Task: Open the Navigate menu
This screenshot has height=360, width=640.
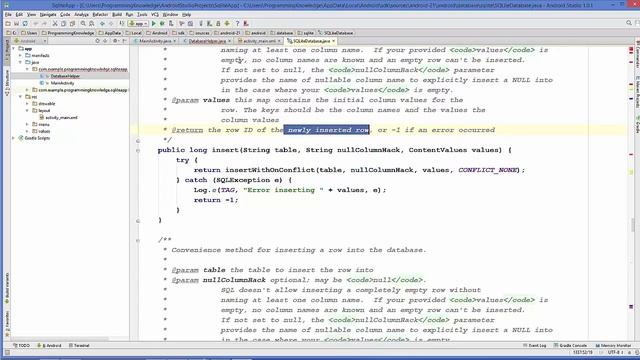Action: [x=48, y=15]
